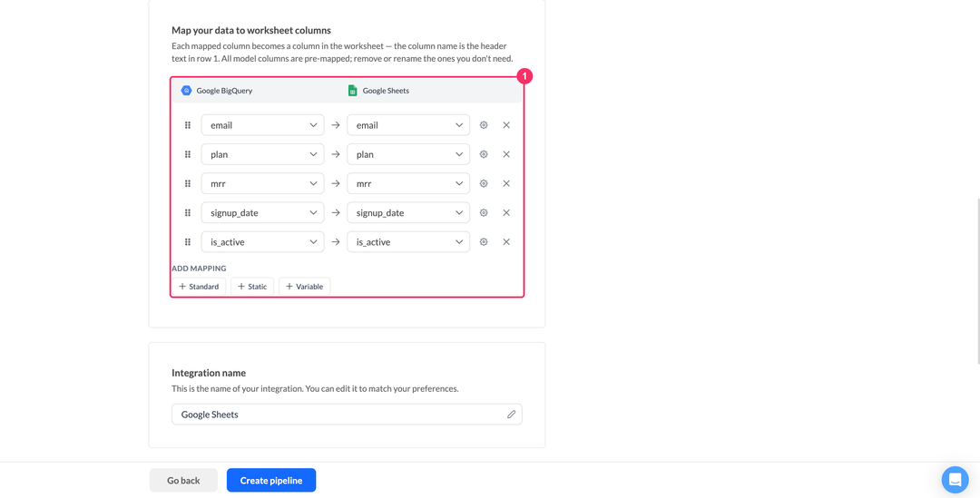Click the drag handle for the email mapping row
Viewport: 980px width, 498px height.
tap(188, 125)
